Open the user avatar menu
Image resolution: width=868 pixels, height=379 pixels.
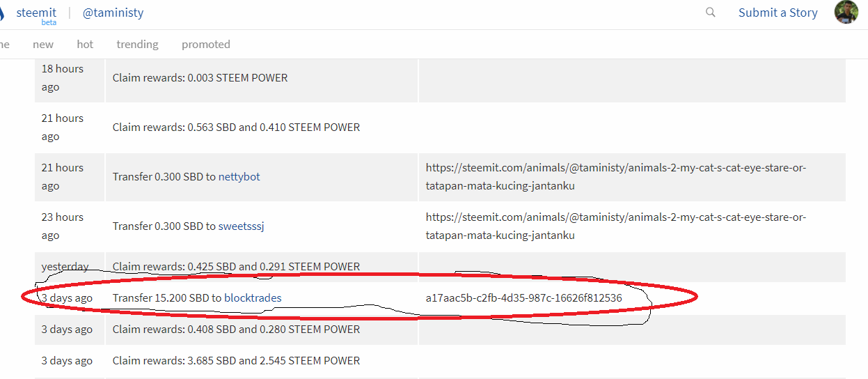pos(846,13)
